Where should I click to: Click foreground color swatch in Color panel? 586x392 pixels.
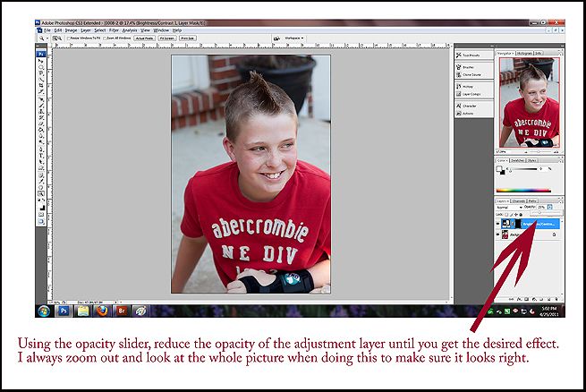coord(498,168)
